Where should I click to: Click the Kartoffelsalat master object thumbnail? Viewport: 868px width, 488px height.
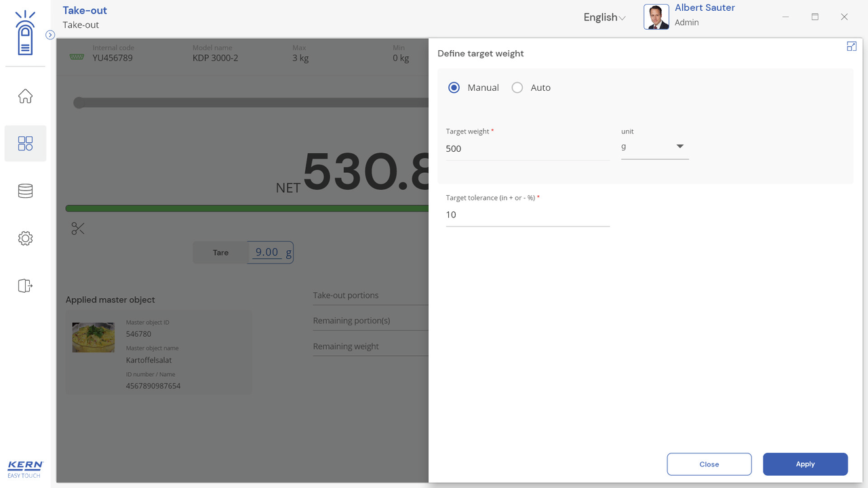pos(94,337)
